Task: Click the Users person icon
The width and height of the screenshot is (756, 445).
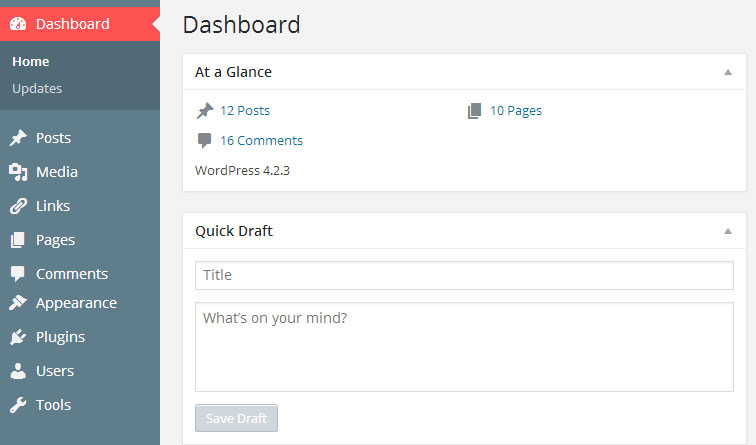Action: pyautogui.click(x=18, y=371)
